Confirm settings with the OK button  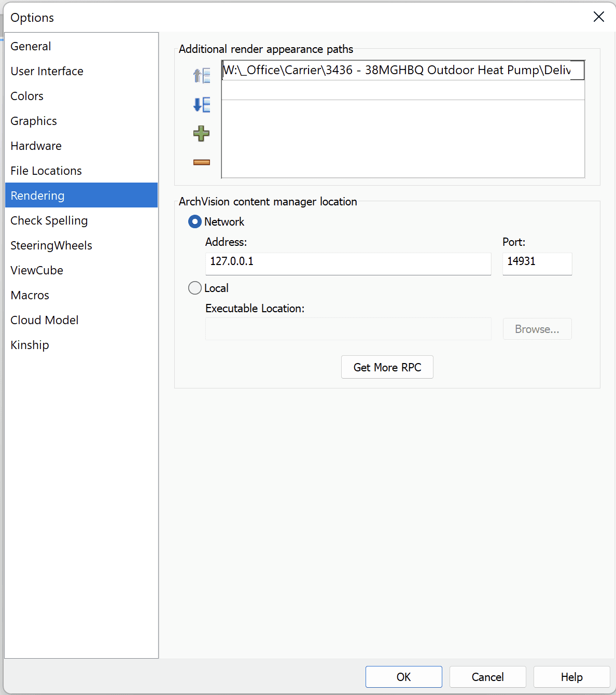403,677
